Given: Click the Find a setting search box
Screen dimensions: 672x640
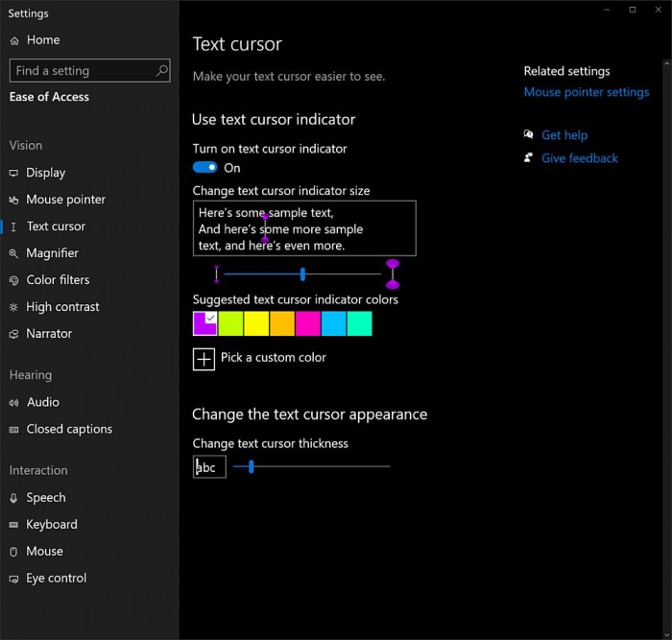Looking at the screenshot, I should (x=82, y=70).
